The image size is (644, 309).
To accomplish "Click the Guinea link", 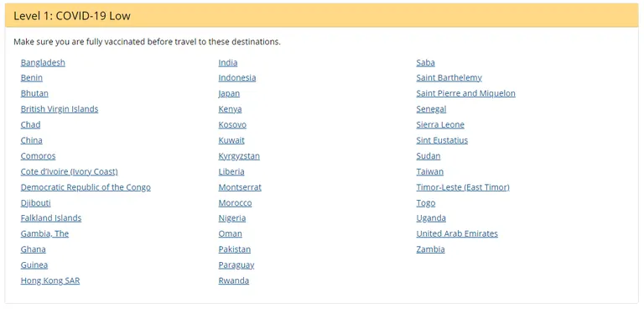I will pyautogui.click(x=34, y=265).
